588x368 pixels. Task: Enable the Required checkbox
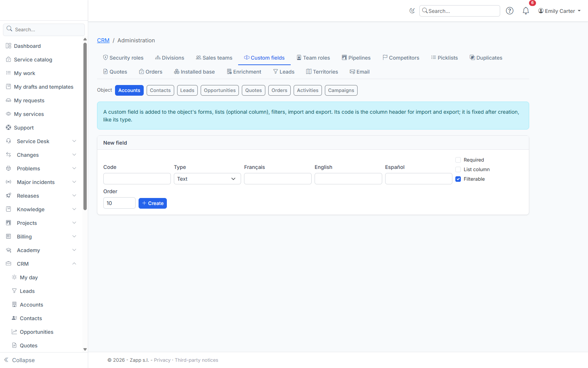458,160
